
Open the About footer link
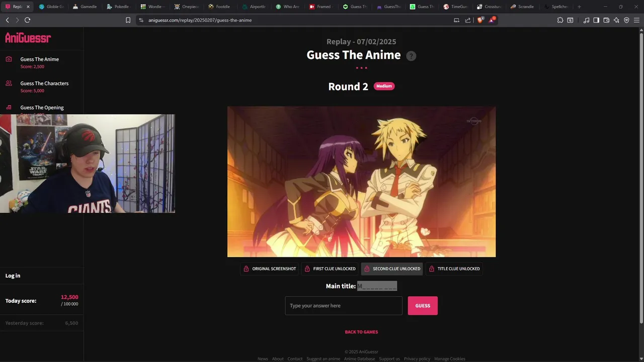(x=278, y=358)
